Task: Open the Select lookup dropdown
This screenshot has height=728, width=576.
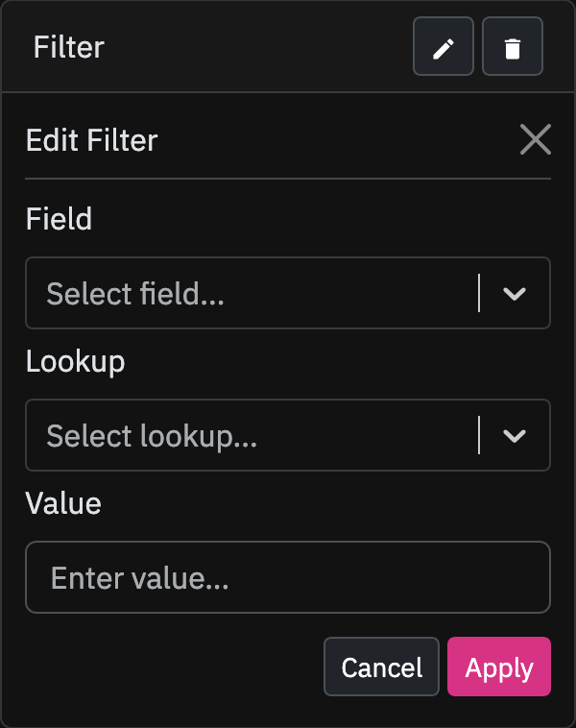Action: click(x=288, y=435)
